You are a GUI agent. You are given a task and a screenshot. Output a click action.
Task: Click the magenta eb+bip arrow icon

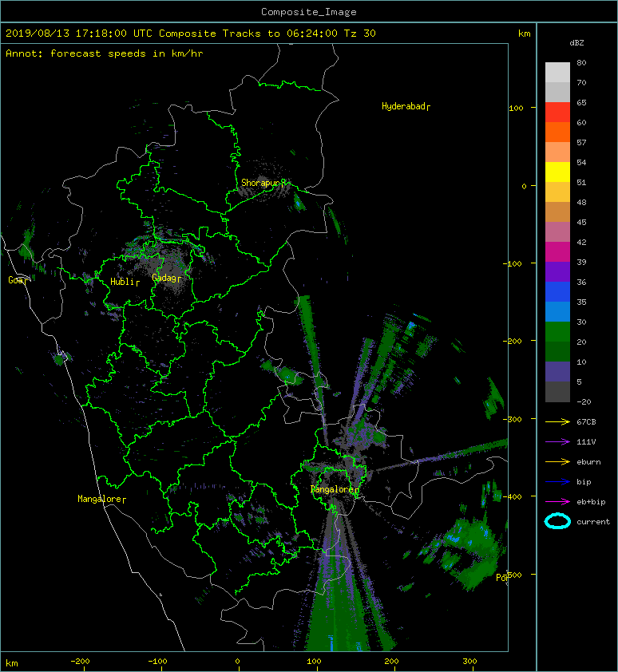(x=557, y=501)
